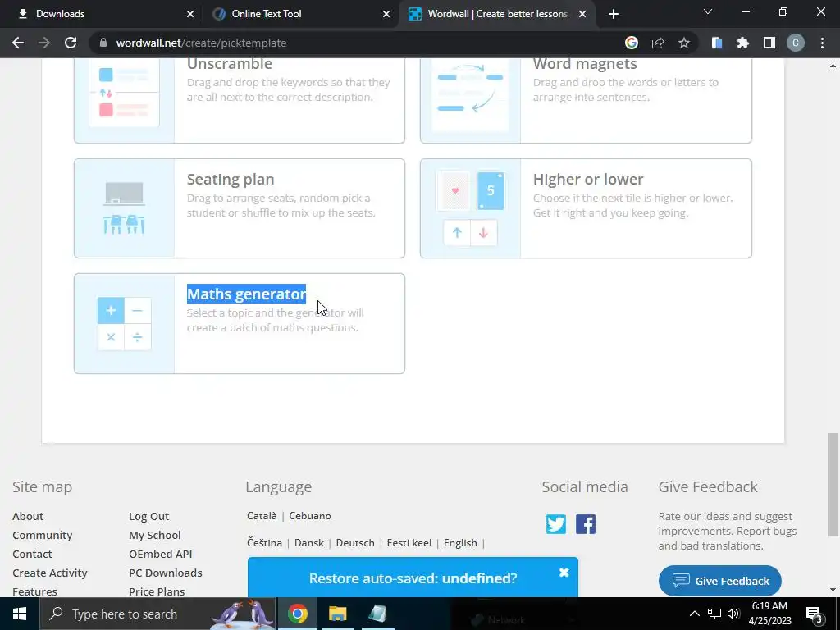The height and width of the screenshot is (630, 840).
Task: Click Restore auto-saved: undefined banner
Action: coord(413,578)
